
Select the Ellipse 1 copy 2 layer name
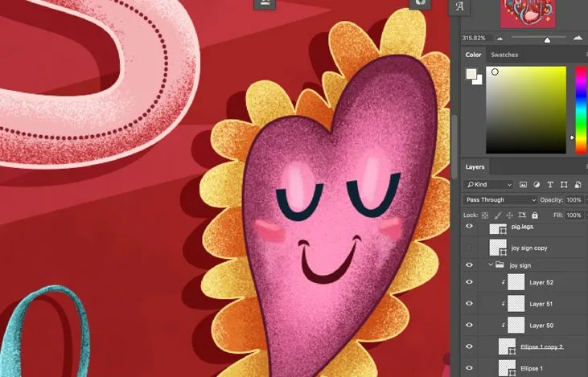(542, 346)
